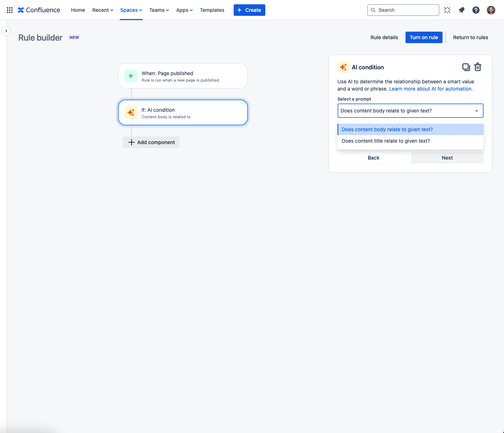Click Turn on rule button
This screenshot has height=433, width=504.
pyautogui.click(x=424, y=37)
